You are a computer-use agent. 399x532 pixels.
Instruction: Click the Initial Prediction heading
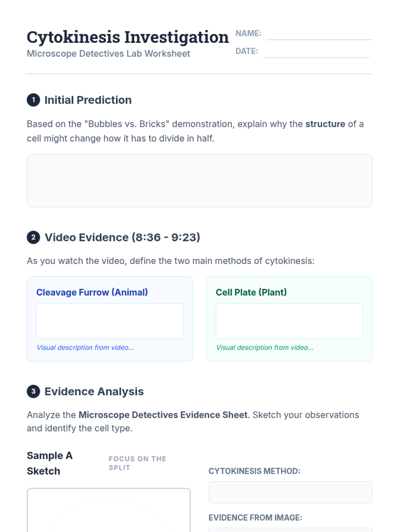click(x=88, y=100)
